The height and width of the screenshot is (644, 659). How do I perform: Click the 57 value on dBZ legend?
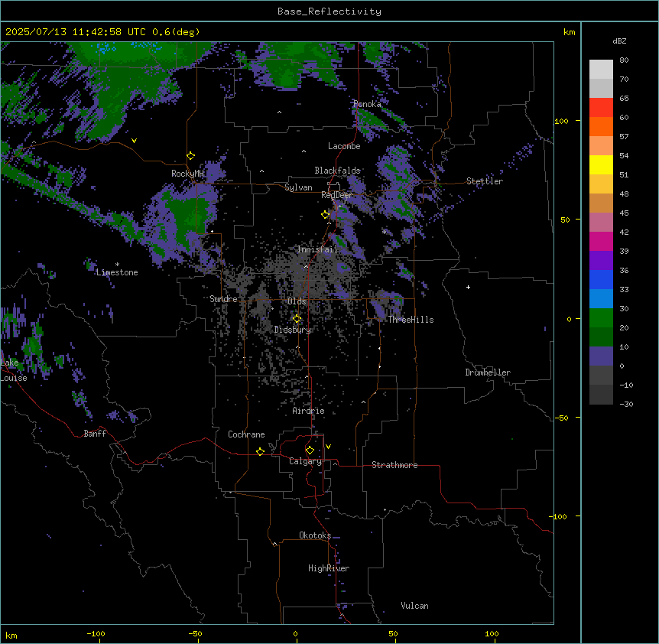[x=624, y=137]
